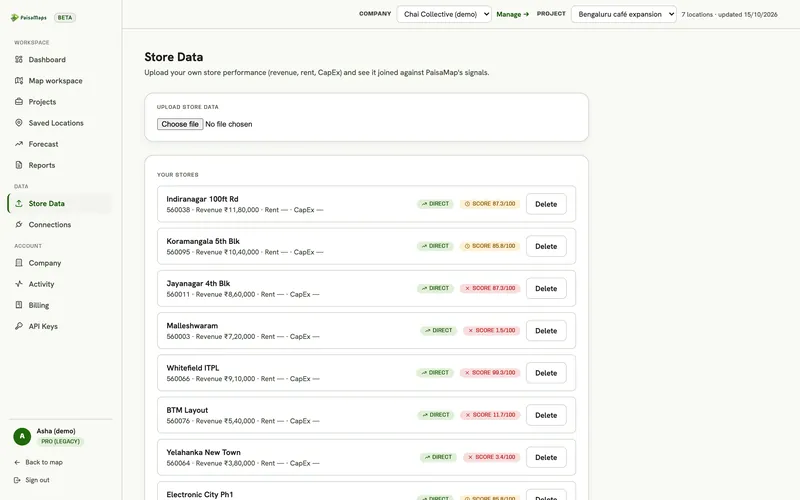This screenshot has height=500, width=800.
Task: Click the Saved Locations pin icon
Action: [x=19, y=123]
